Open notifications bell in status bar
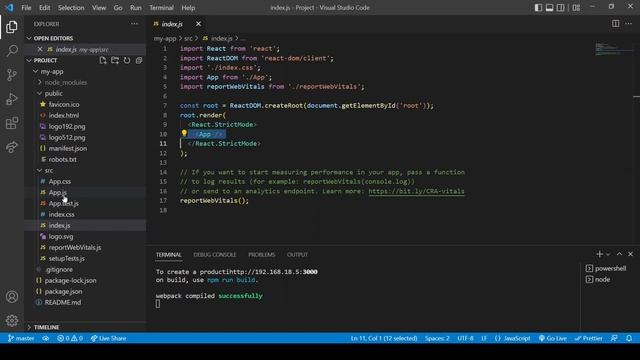This screenshot has width=640, height=360. point(629,338)
